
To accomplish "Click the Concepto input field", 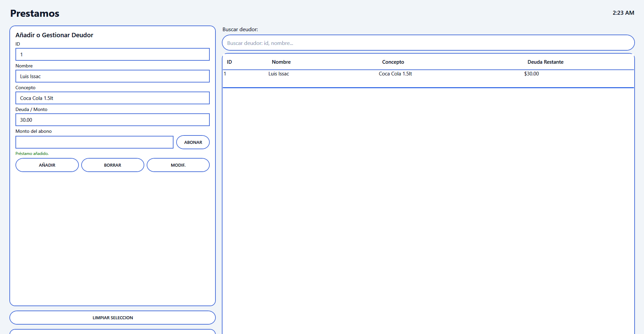I will coord(113,98).
